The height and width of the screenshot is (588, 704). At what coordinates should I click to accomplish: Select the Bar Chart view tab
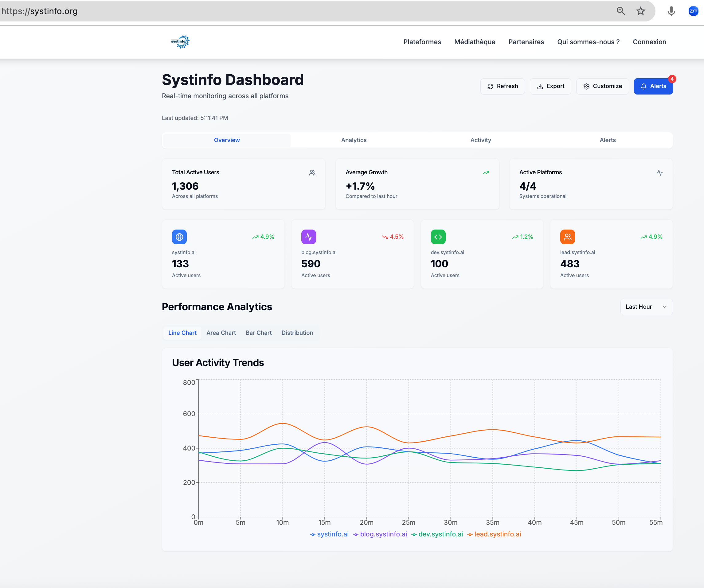[258, 333]
